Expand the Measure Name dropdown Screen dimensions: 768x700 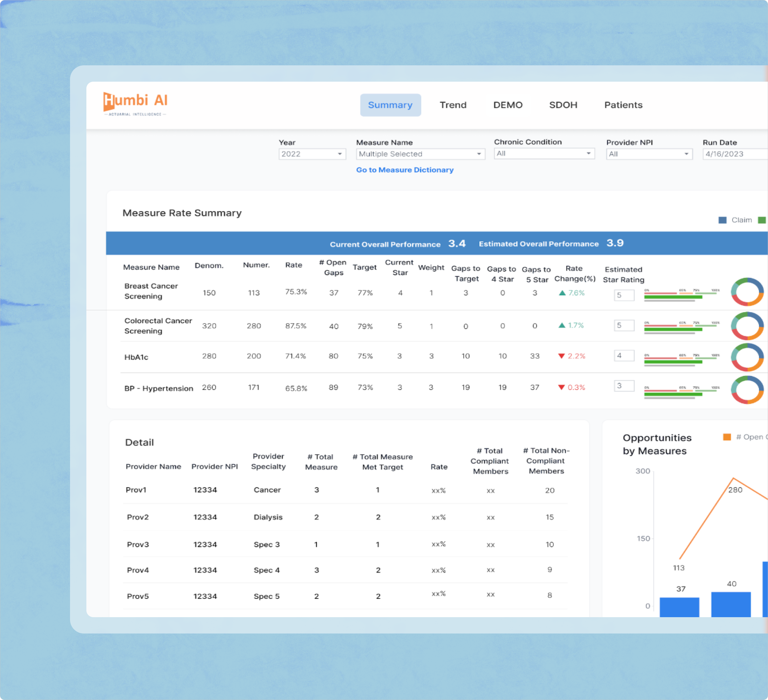pyautogui.click(x=420, y=154)
